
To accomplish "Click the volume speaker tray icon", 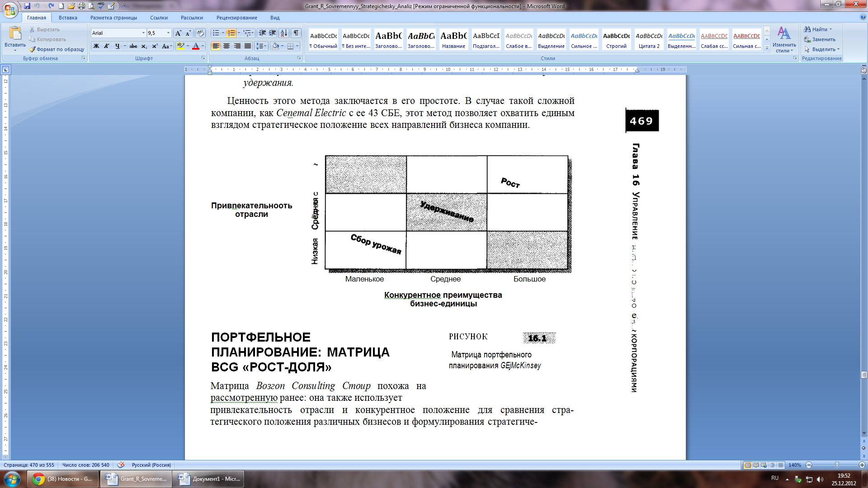I will click(x=820, y=479).
